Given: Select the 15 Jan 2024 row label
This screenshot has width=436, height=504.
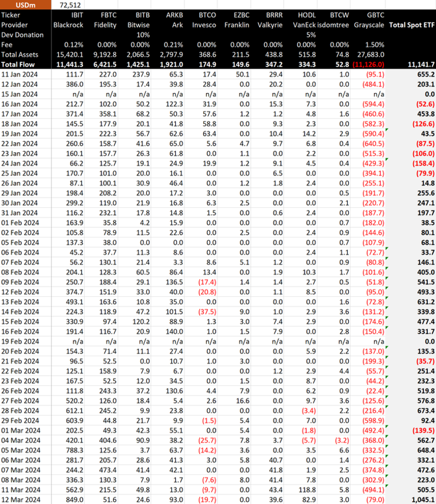Looking at the screenshot, I should pyautogui.click(x=19, y=94).
